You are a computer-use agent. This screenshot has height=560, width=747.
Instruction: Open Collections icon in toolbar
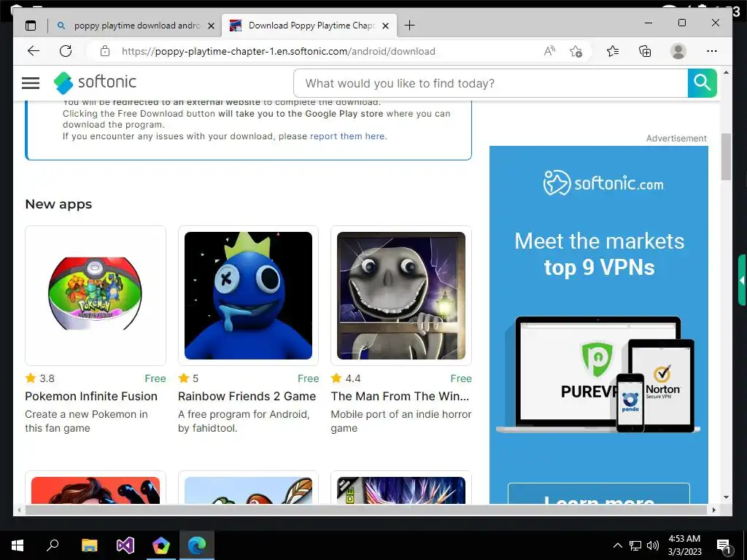[x=645, y=51]
